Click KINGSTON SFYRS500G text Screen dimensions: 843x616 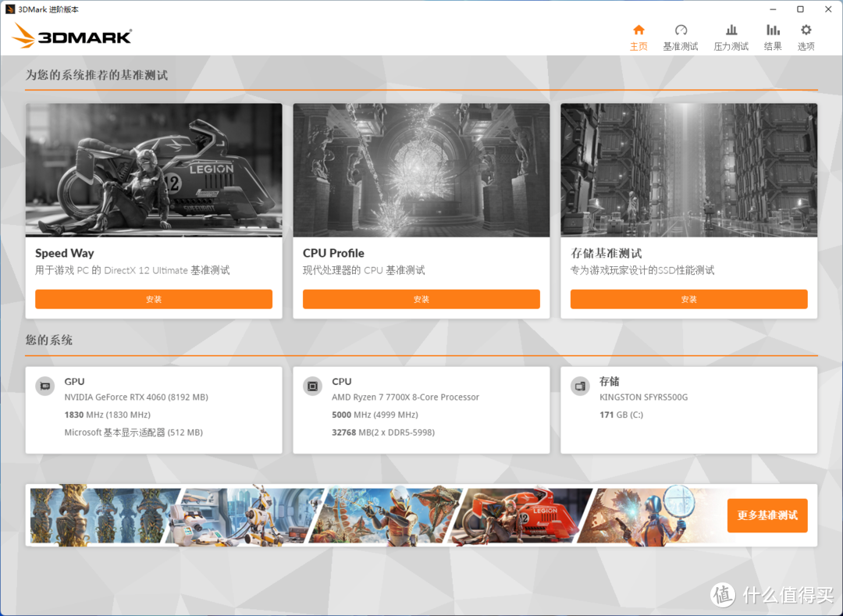coord(643,397)
